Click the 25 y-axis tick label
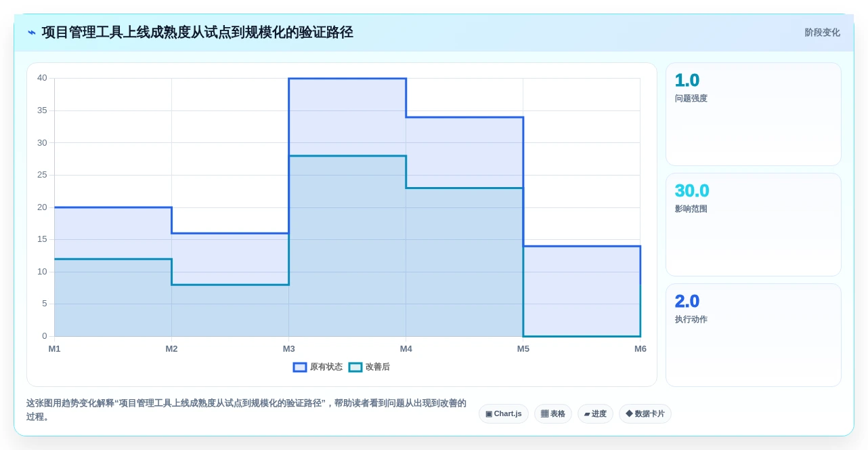 [x=42, y=175]
